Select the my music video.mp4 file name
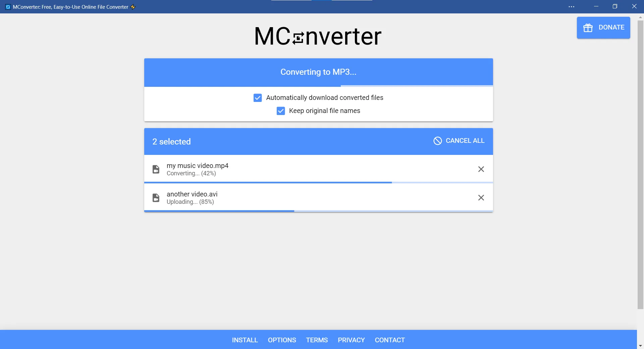The image size is (644, 349). [x=198, y=166]
